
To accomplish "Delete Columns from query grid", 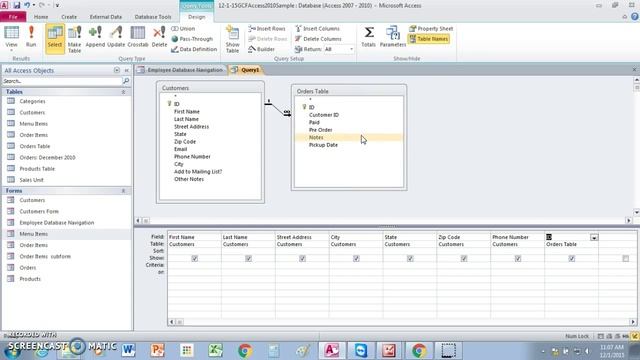I will pyautogui.click(x=318, y=39).
